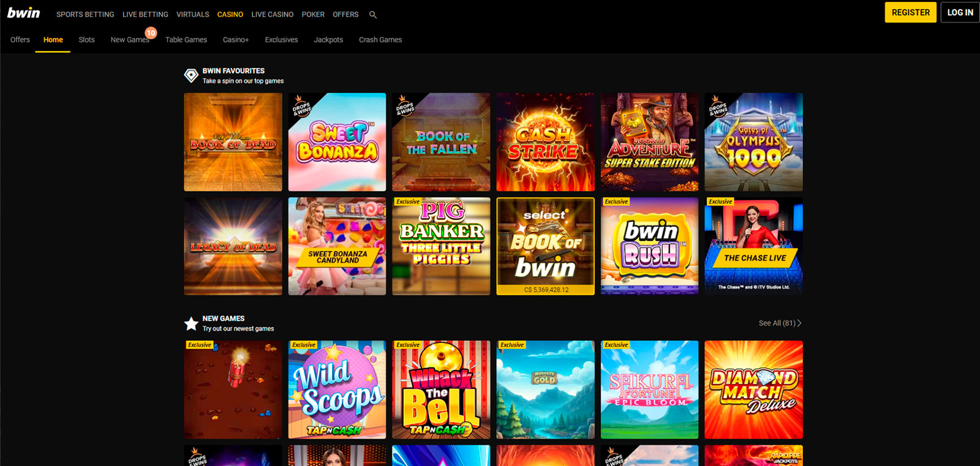Launch Sweet Bonanza game

coord(337,142)
